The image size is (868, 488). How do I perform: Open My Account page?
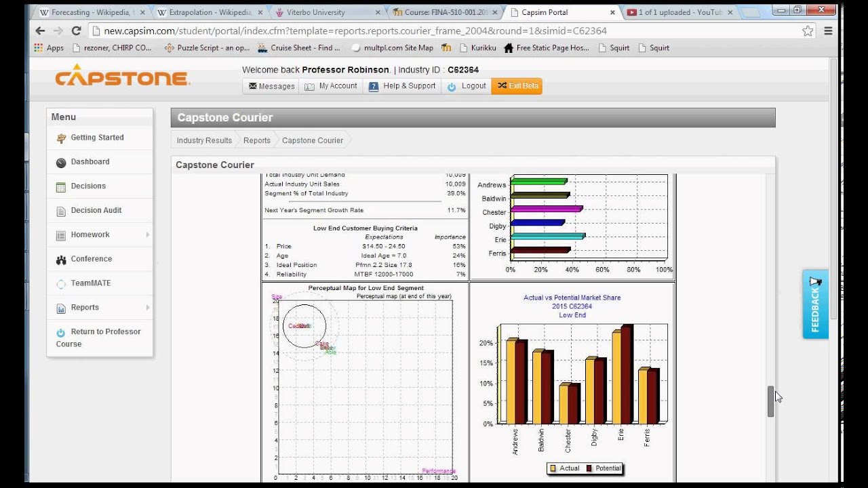click(x=331, y=86)
